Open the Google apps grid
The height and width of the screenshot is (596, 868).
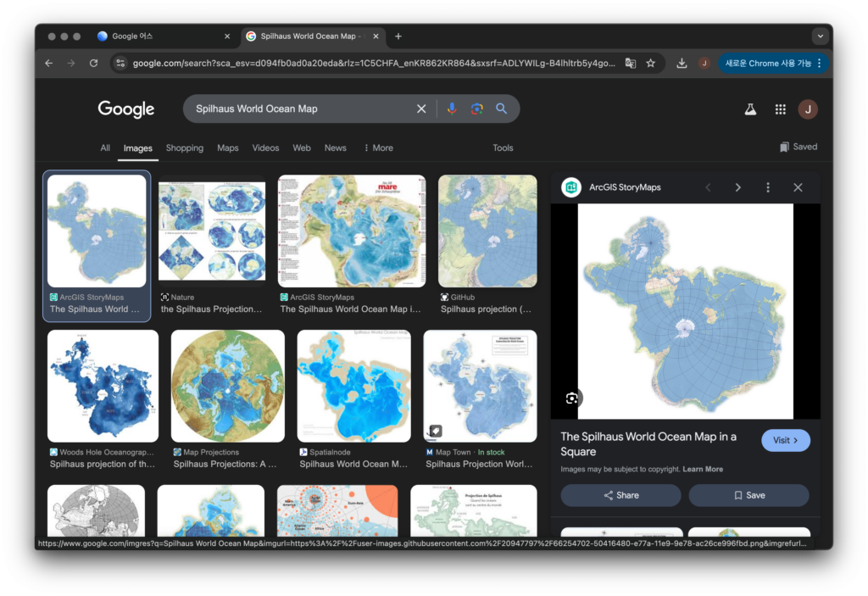click(x=780, y=109)
